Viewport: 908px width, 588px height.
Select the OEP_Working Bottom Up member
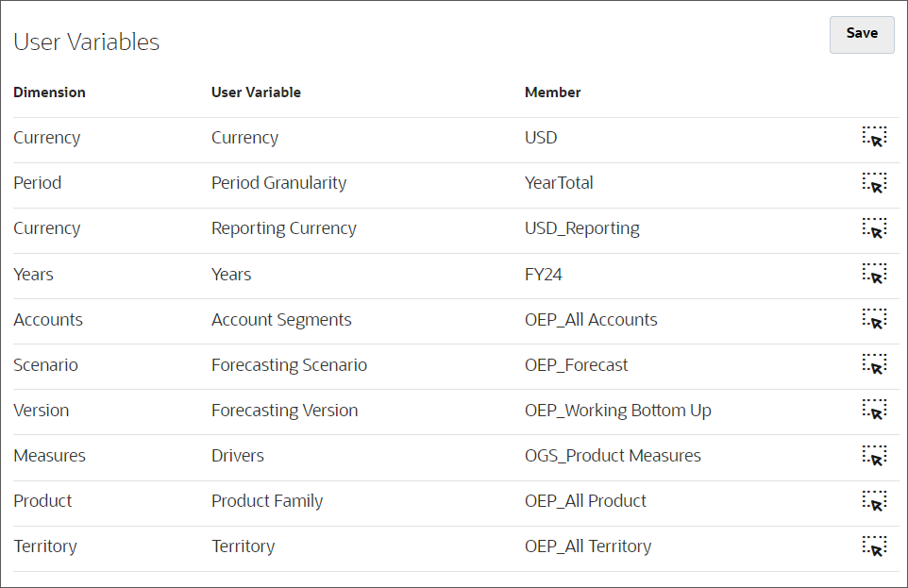(618, 411)
